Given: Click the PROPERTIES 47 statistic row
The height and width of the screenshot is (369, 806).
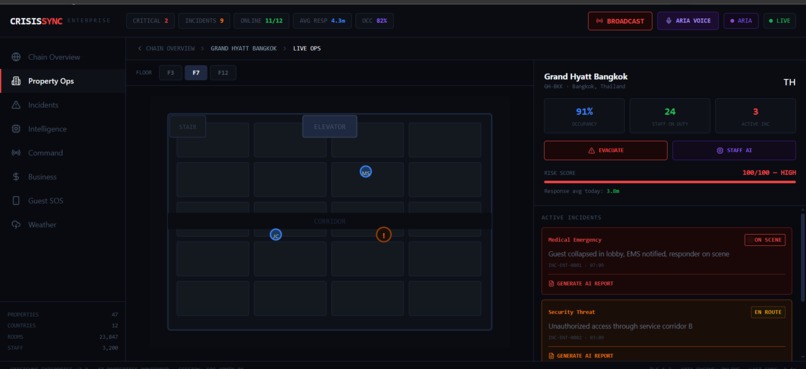Looking at the screenshot, I should pyautogui.click(x=63, y=315).
